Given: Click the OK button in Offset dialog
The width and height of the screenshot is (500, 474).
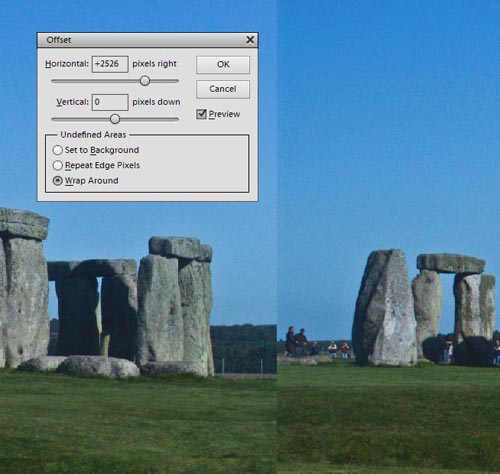Looking at the screenshot, I should (x=223, y=64).
